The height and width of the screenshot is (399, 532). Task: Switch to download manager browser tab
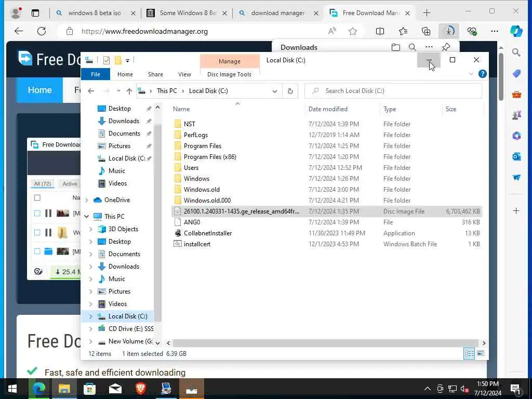[x=278, y=13]
